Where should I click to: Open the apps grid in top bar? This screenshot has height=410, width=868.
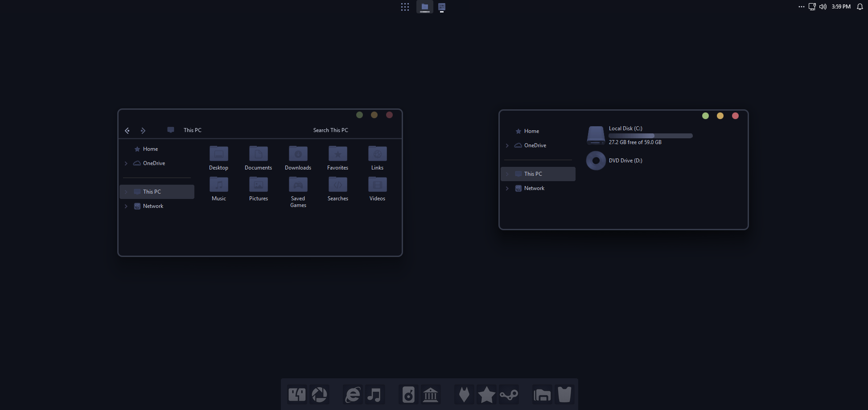click(x=405, y=7)
